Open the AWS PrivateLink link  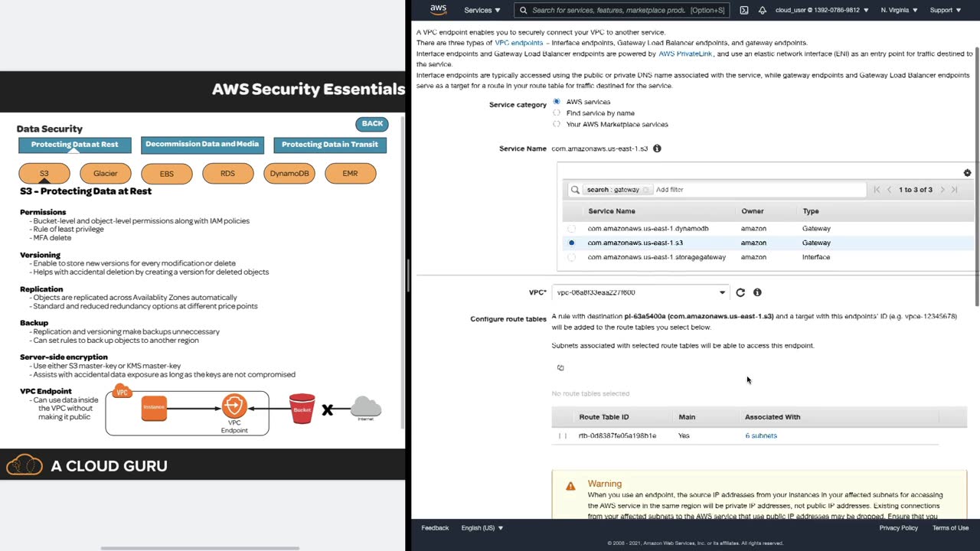point(685,54)
